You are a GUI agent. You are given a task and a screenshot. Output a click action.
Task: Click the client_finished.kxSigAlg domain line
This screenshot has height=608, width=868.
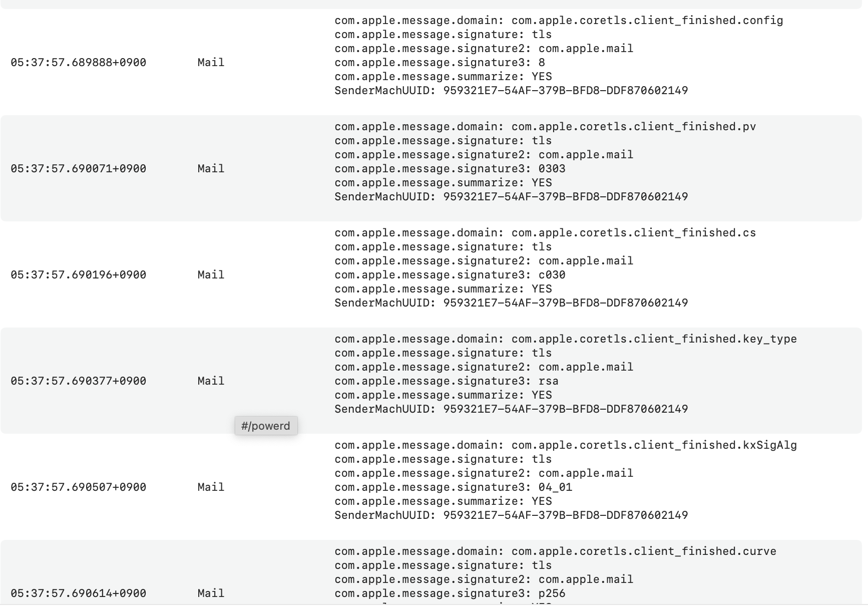point(566,445)
